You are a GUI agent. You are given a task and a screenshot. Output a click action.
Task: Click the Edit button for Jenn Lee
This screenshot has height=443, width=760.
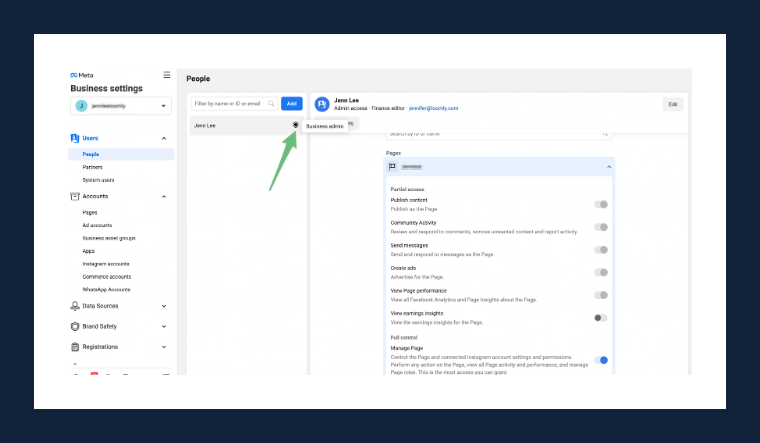(x=673, y=104)
